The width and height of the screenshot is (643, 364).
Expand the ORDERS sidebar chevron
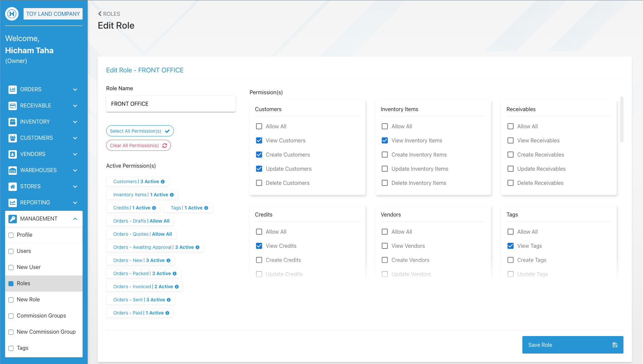75,90
